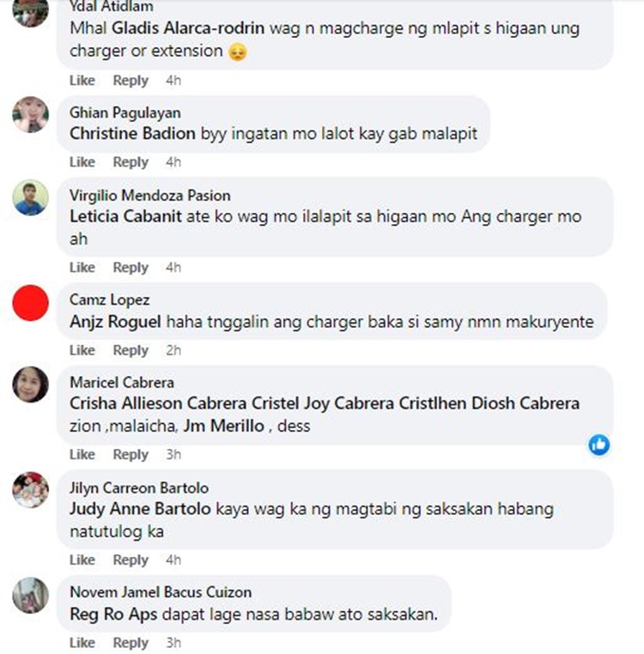Reply to Jilyn Carreon Bartolo's comment

[131, 560]
